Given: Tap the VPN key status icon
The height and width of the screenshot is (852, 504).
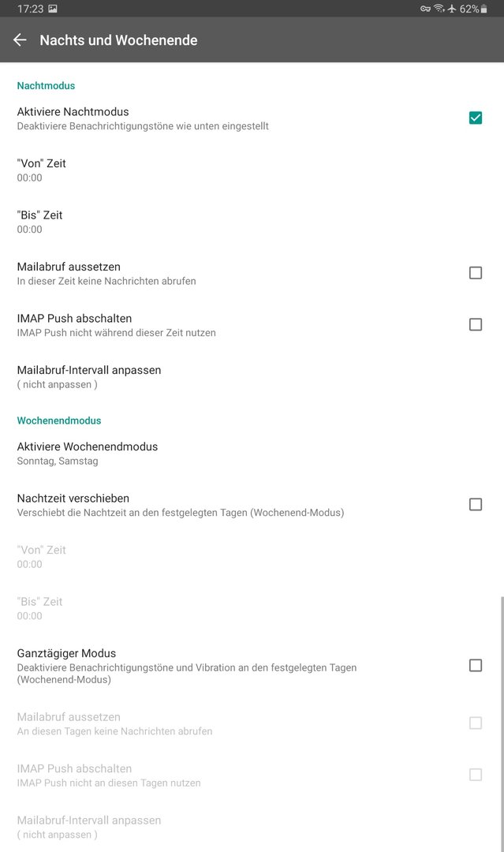Looking at the screenshot, I should click(x=425, y=9).
